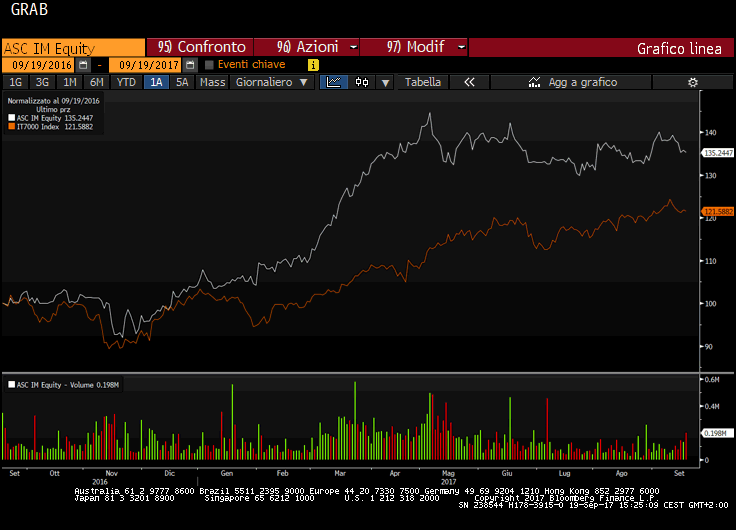Select the 1A period tab

156,82
